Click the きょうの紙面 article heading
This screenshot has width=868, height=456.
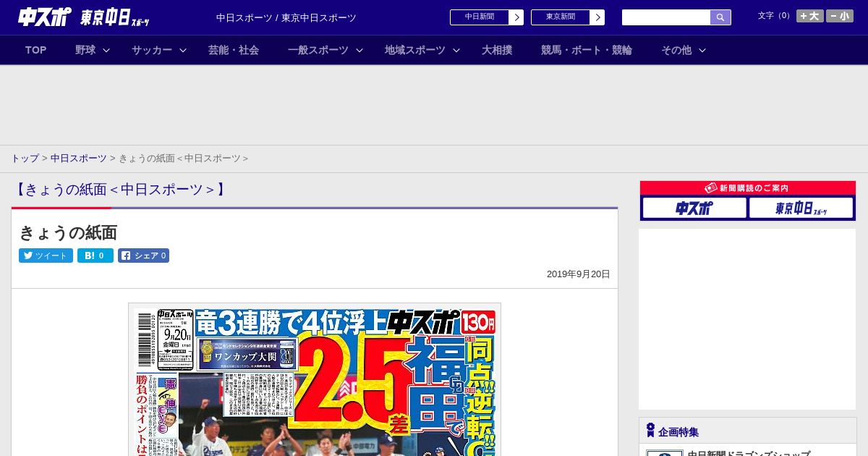pos(68,232)
